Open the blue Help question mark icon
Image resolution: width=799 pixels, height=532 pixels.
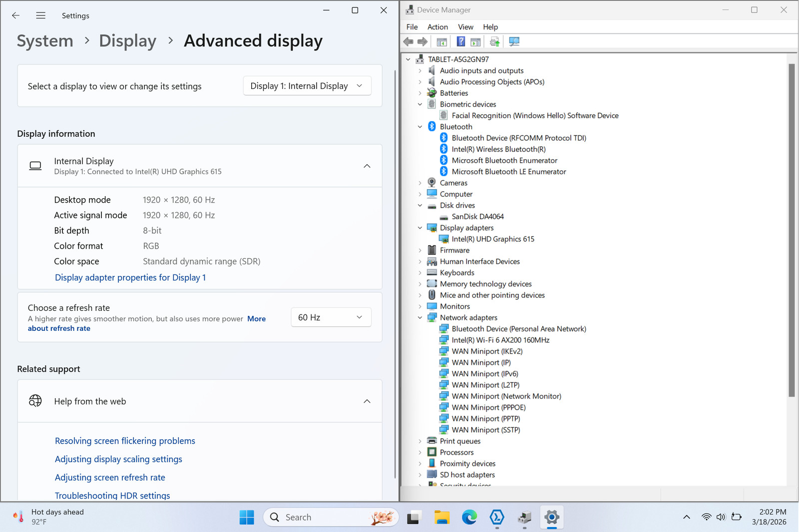click(x=461, y=42)
